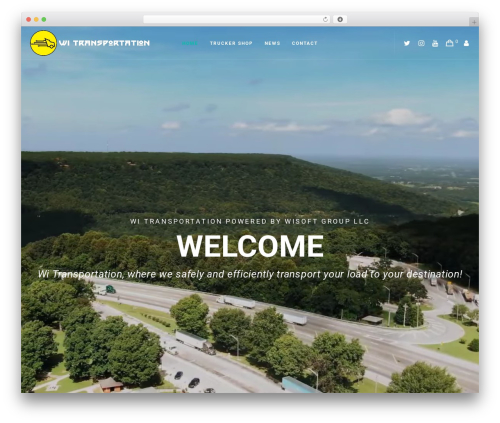
Task: Close the window with the red button
Action: click(29, 19)
